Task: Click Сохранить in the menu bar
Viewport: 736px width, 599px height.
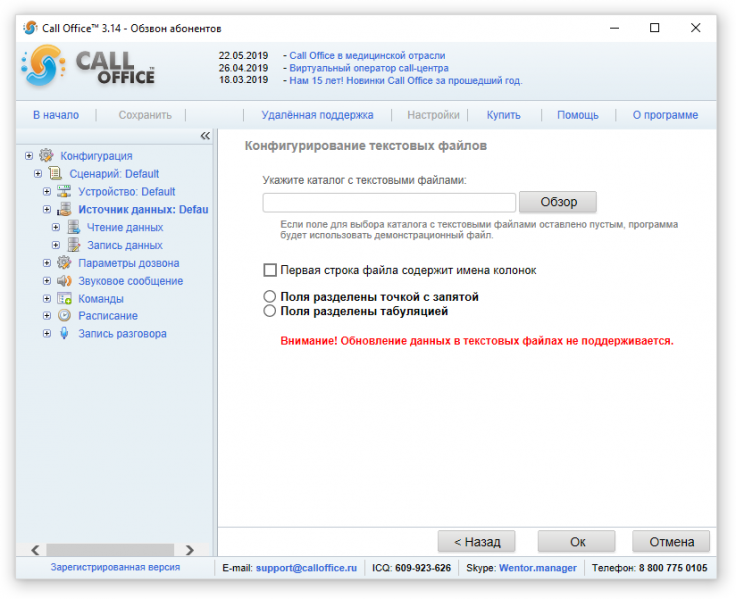Action: (x=145, y=115)
